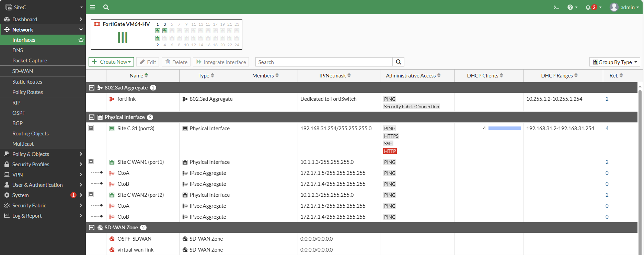Image resolution: width=644 pixels, height=255 pixels.
Task: Toggle the hamburger sidebar menu icon
Action: [x=93, y=7]
